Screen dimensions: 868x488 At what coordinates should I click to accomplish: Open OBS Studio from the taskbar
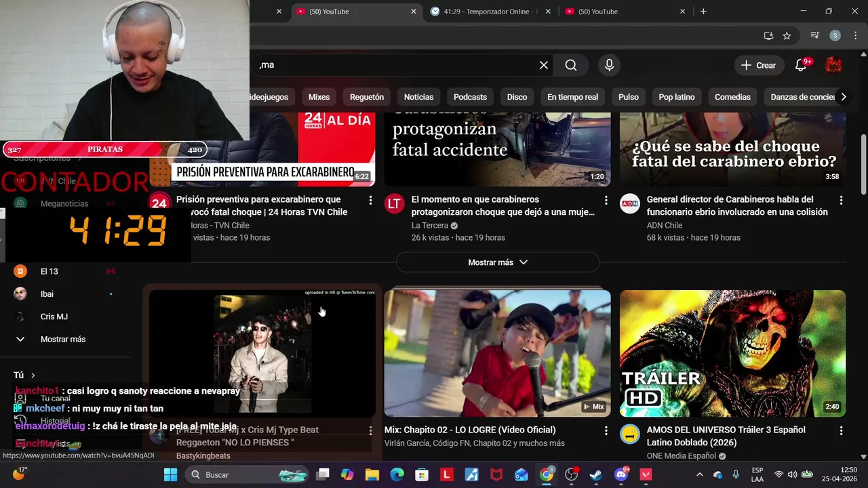tap(571, 474)
